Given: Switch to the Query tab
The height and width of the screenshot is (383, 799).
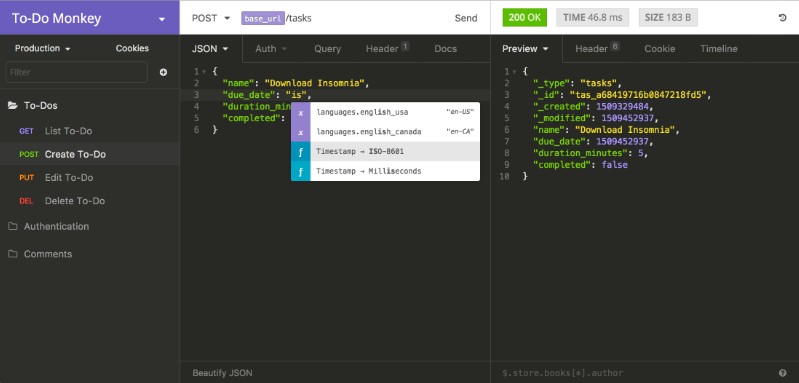Looking at the screenshot, I should pos(327,49).
